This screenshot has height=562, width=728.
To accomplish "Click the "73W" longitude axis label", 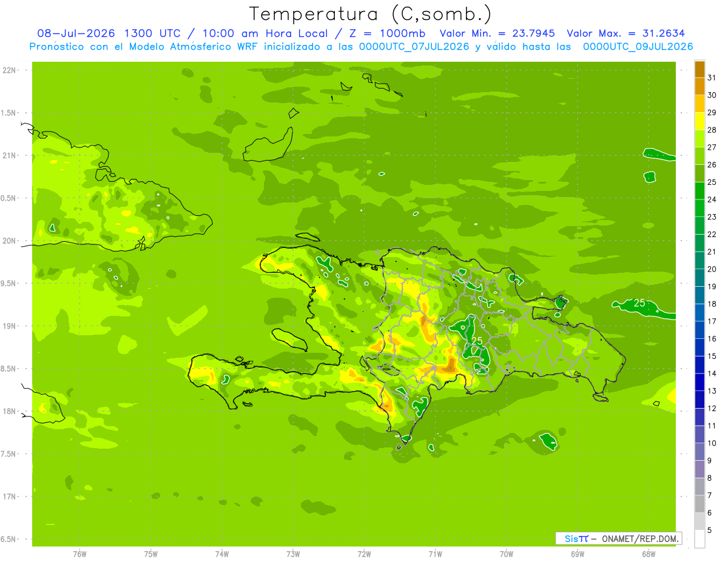I will point(293,554).
